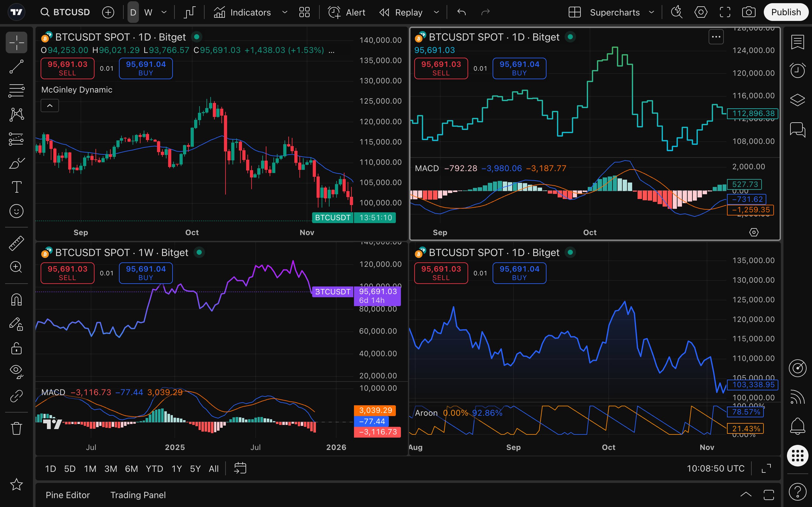Viewport: 812px width, 507px height.
Task: Open the Pine Editor tab
Action: pos(68,495)
